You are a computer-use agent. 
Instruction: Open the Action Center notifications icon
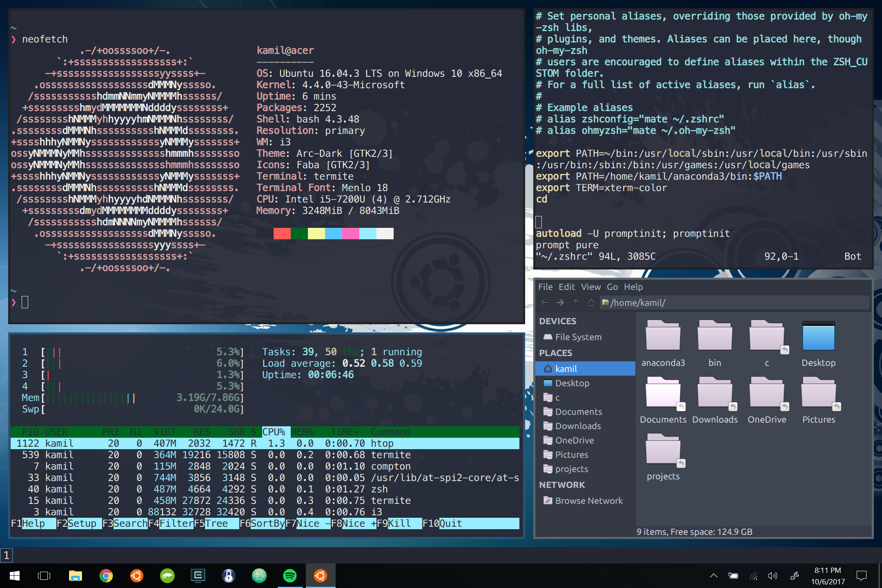[x=862, y=576]
